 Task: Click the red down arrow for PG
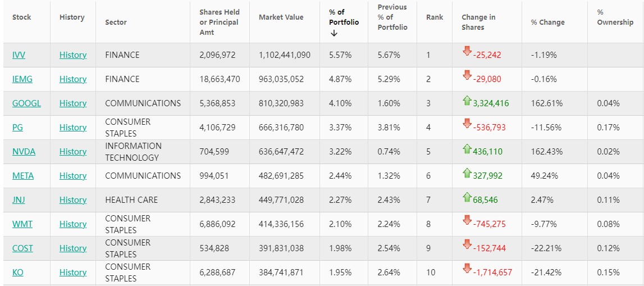(467, 124)
